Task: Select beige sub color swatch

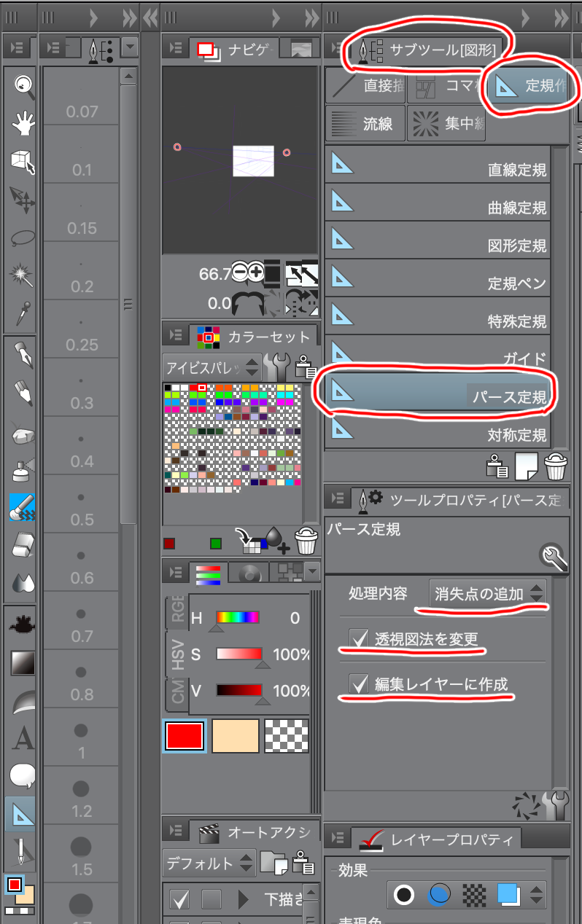Action: [x=236, y=735]
